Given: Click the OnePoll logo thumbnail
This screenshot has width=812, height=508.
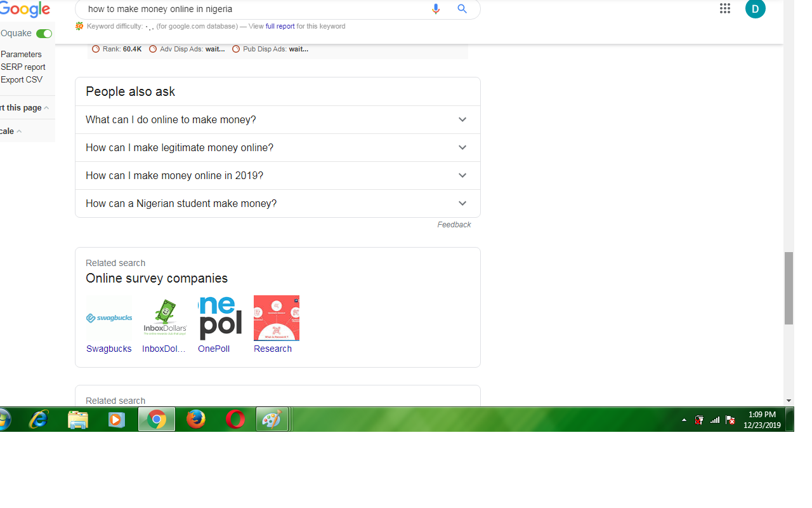Looking at the screenshot, I should tap(221, 317).
